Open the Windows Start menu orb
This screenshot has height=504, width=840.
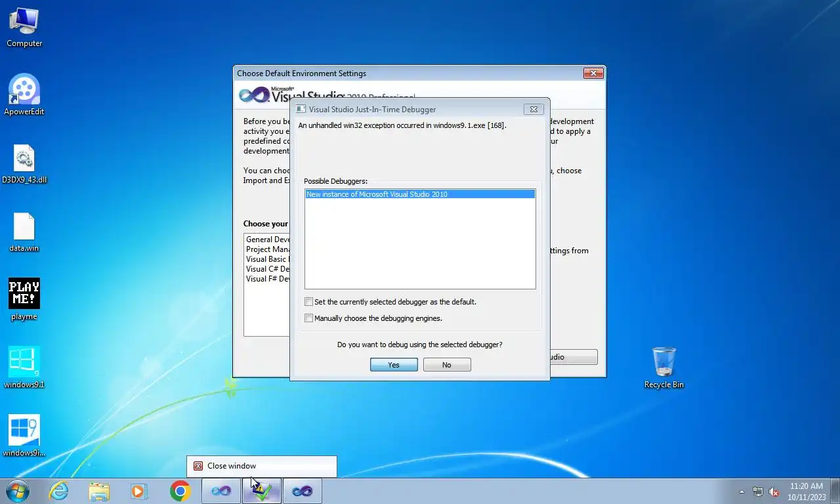point(18,491)
